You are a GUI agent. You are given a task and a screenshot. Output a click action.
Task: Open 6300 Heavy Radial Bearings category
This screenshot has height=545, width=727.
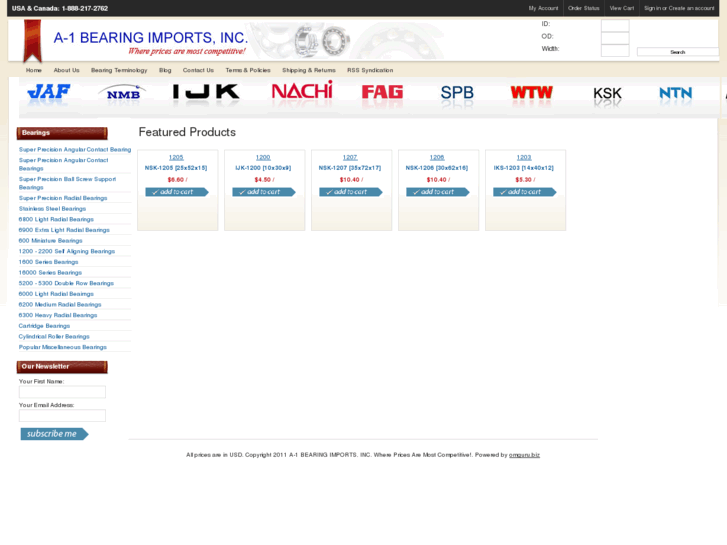pyautogui.click(x=58, y=315)
